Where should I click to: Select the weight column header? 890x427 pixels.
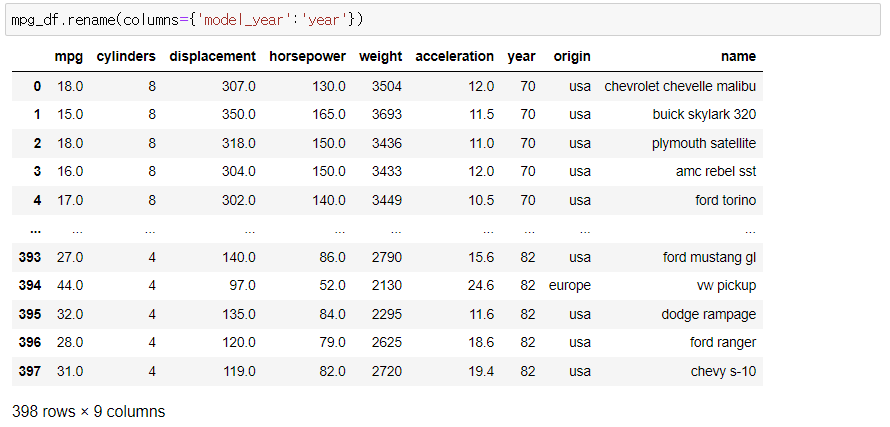[x=380, y=57]
